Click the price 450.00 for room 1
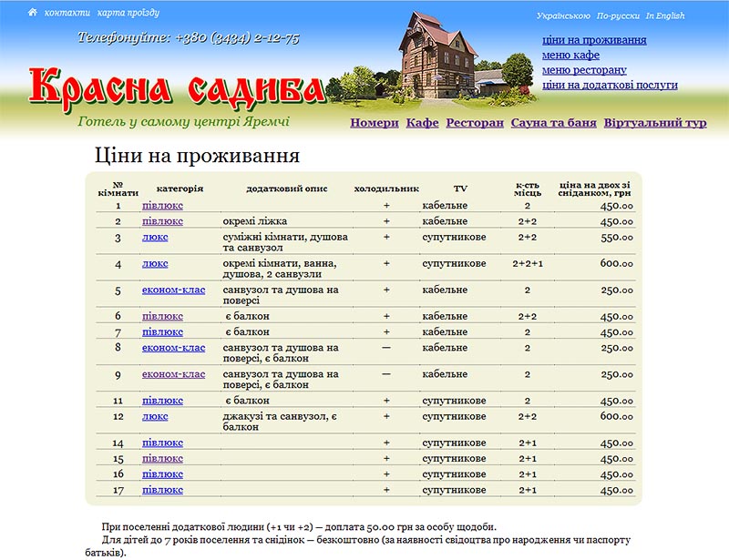729x560 pixels. point(617,206)
